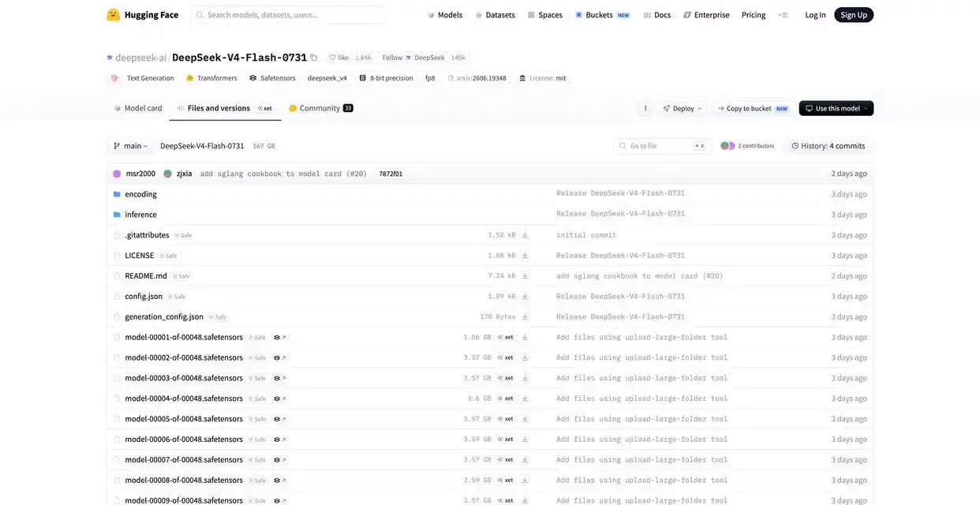Viewport: 980px width, 505px height.
Task: Open commit hash 7872f01
Action: pos(391,174)
